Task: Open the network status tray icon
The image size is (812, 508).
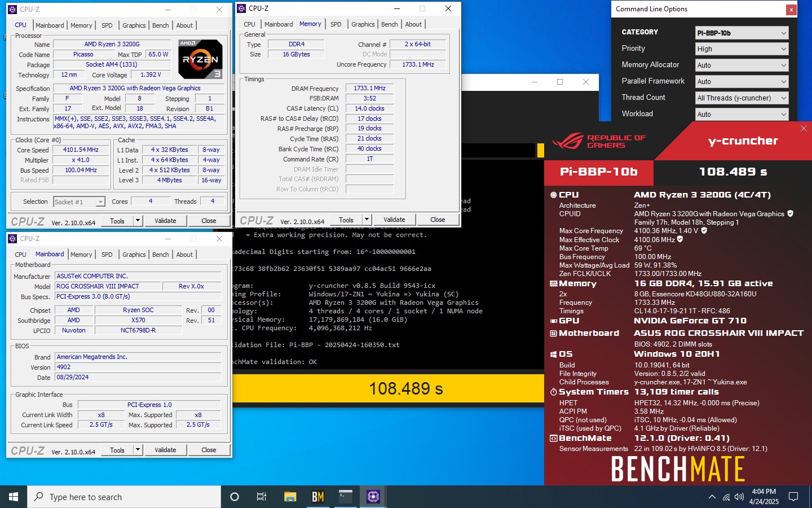Action: [x=726, y=497]
